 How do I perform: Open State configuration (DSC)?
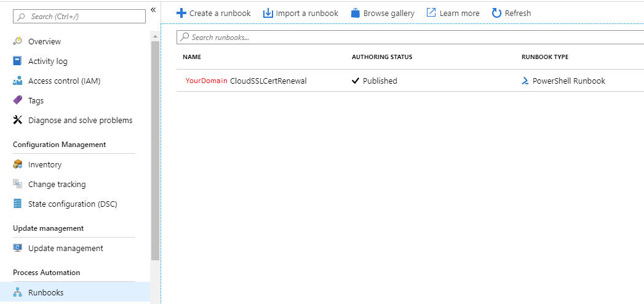point(74,204)
